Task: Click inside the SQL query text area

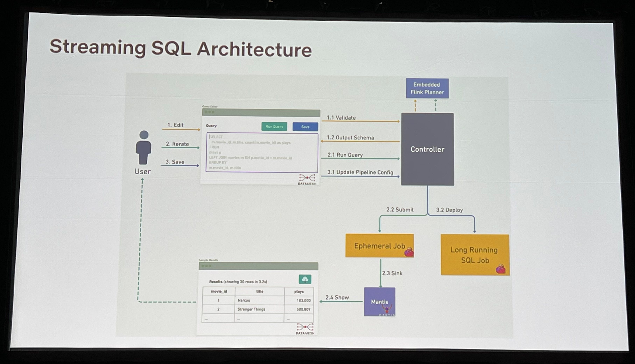Action: (262, 153)
